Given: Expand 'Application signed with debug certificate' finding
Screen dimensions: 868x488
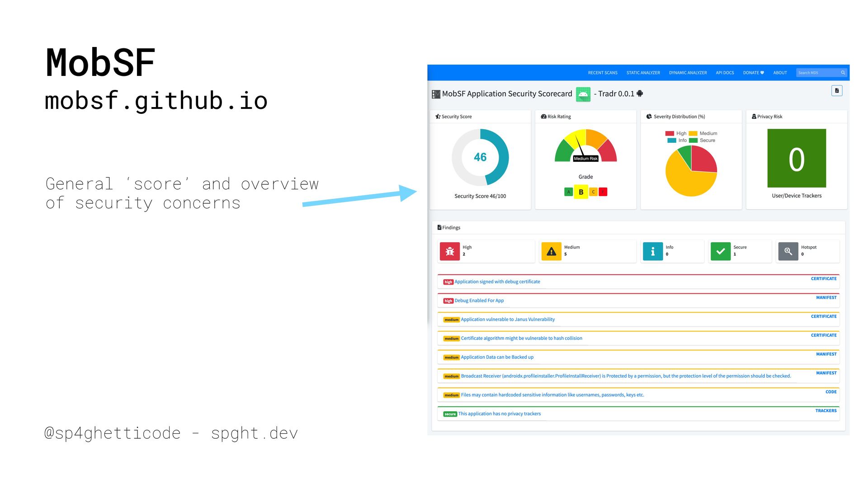Looking at the screenshot, I should tap(497, 282).
